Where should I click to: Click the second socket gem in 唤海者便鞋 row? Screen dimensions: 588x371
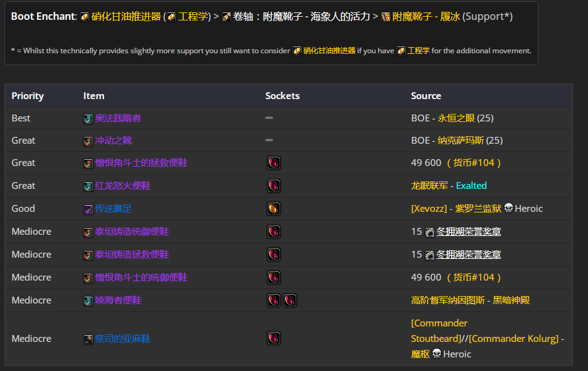[x=290, y=300]
